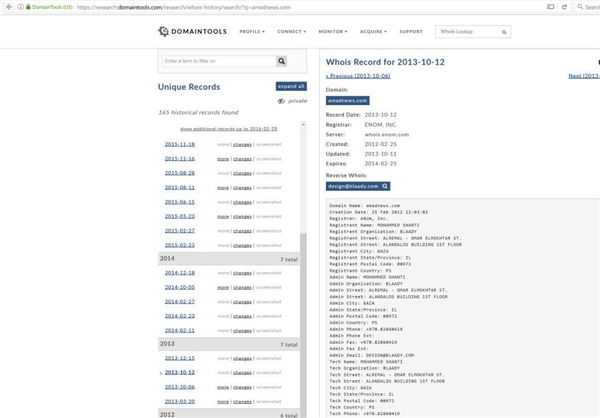Open the 2013-12-15 historical record
This screenshot has height=418, width=600.
click(x=179, y=358)
